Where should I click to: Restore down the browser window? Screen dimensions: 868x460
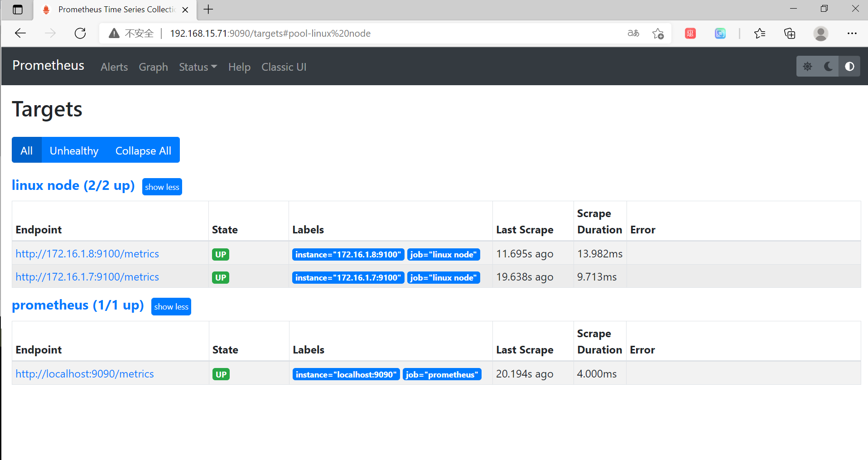pyautogui.click(x=824, y=9)
